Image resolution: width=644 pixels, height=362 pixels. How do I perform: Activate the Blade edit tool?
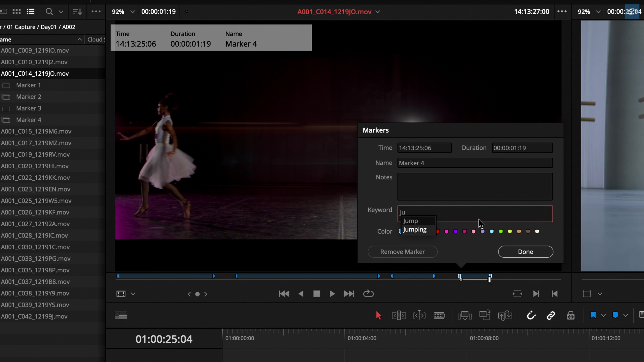(x=439, y=316)
